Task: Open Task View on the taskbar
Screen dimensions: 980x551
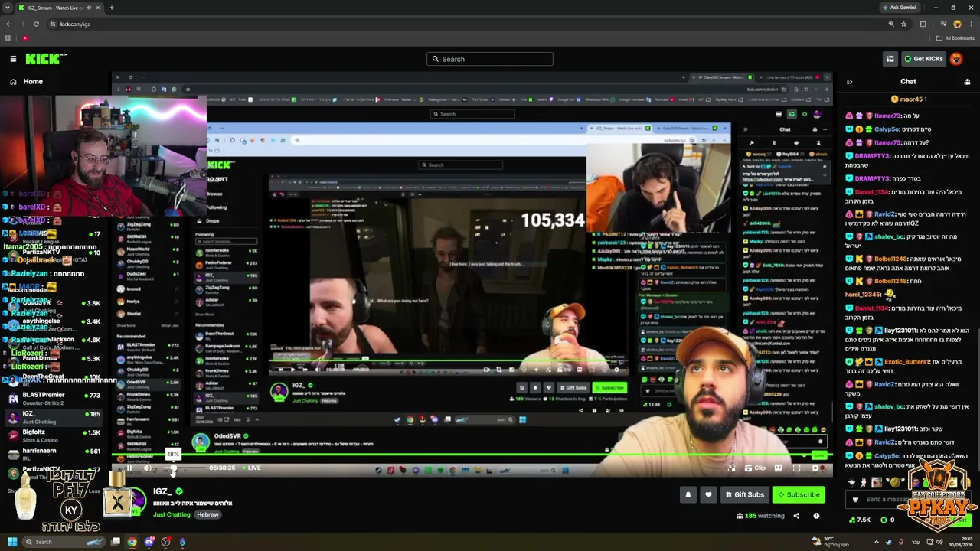Action: pyautogui.click(x=116, y=542)
